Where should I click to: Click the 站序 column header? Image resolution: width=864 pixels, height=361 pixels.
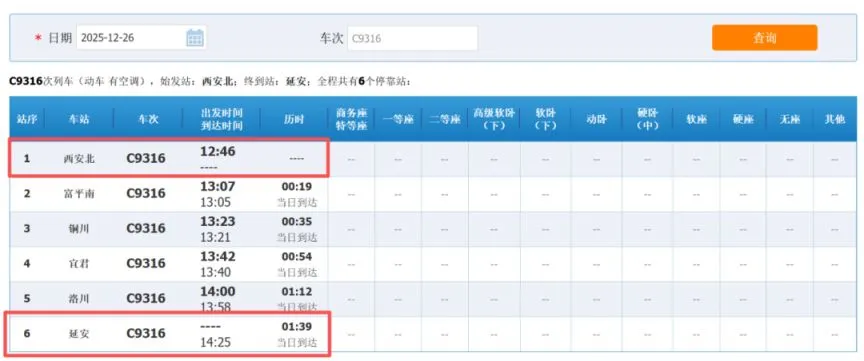click(27, 119)
